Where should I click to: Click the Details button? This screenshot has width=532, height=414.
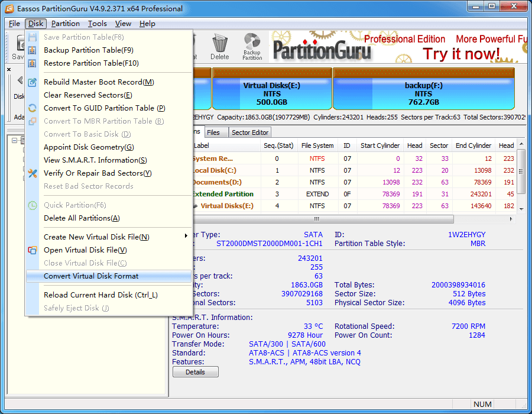click(196, 372)
